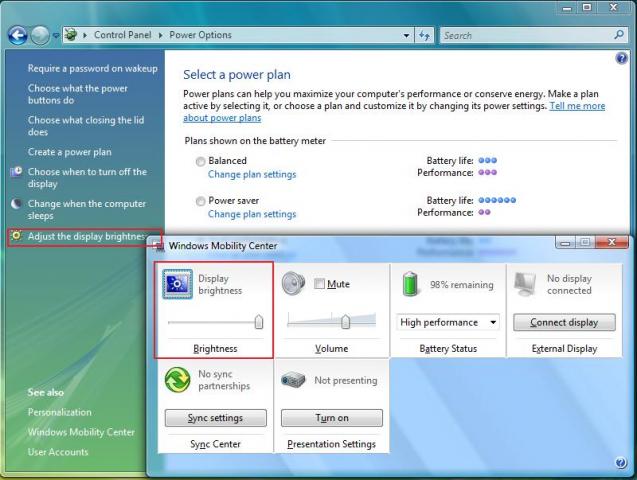Click the speaker volume icon

point(293,283)
